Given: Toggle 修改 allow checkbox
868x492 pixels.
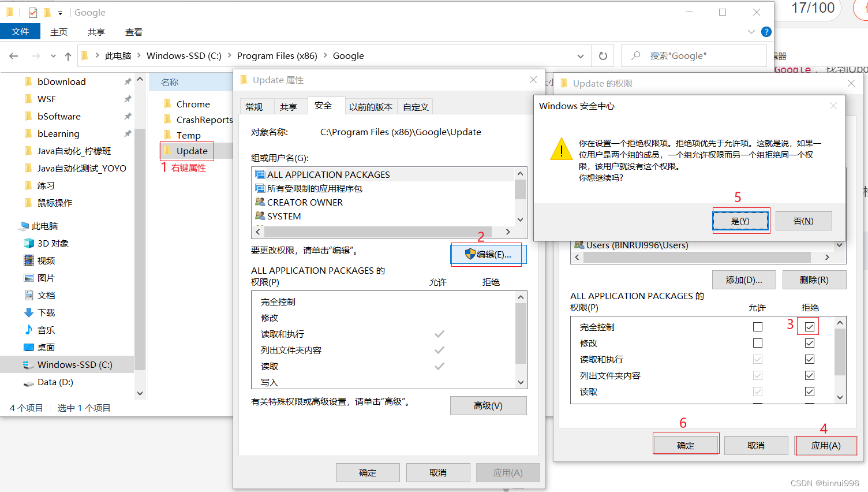Looking at the screenshot, I should (x=758, y=343).
